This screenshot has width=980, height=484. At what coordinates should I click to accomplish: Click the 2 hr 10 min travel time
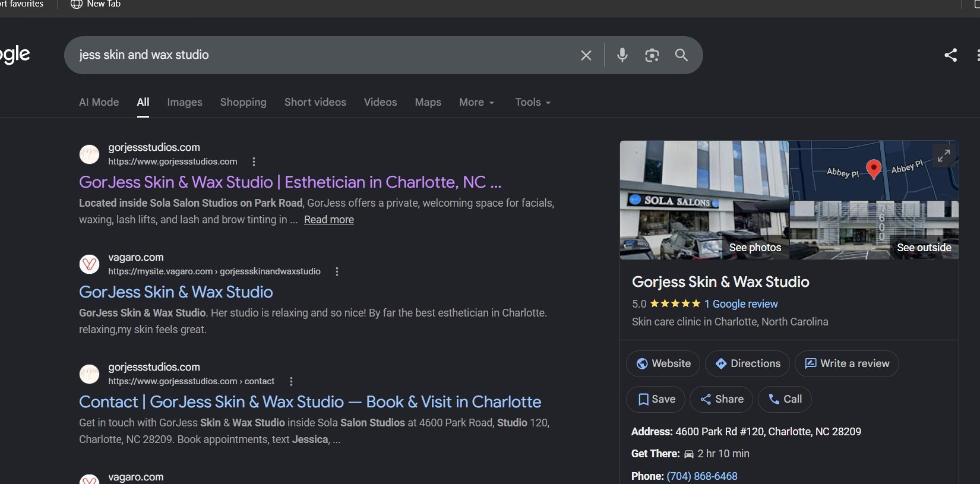(x=723, y=454)
